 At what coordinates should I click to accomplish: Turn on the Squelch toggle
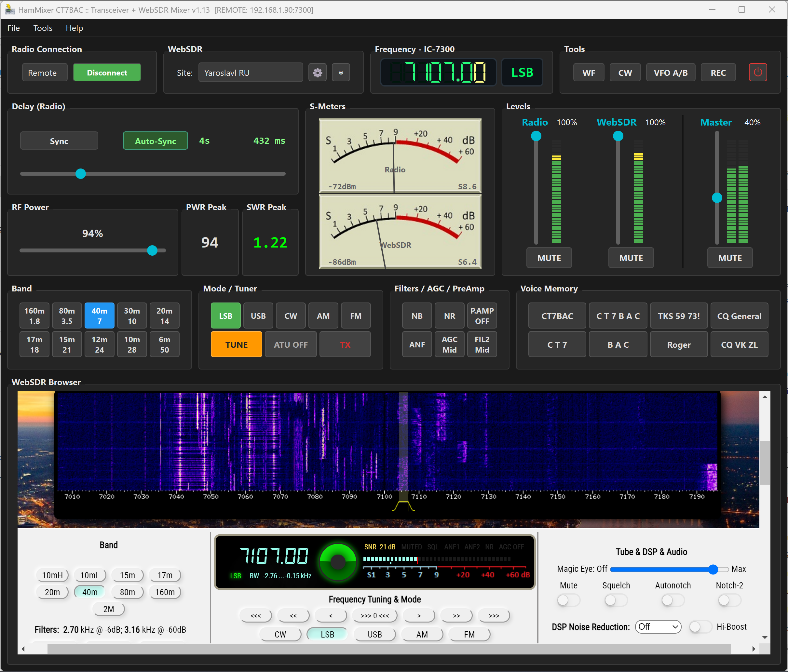(616, 600)
